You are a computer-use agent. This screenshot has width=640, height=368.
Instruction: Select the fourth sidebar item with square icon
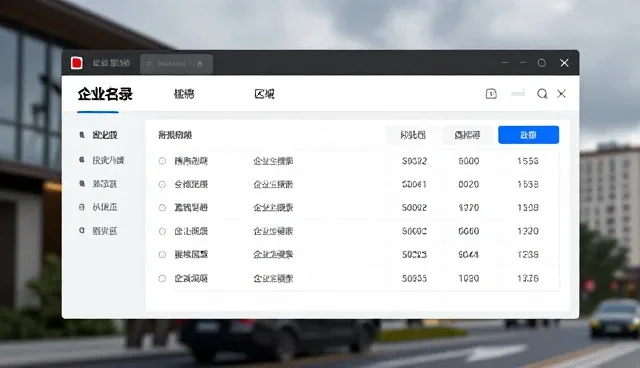click(98, 207)
